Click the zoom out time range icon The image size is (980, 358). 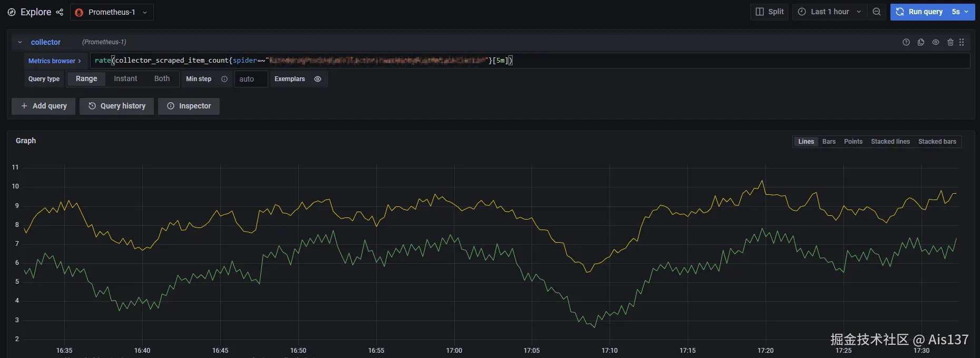tap(877, 12)
